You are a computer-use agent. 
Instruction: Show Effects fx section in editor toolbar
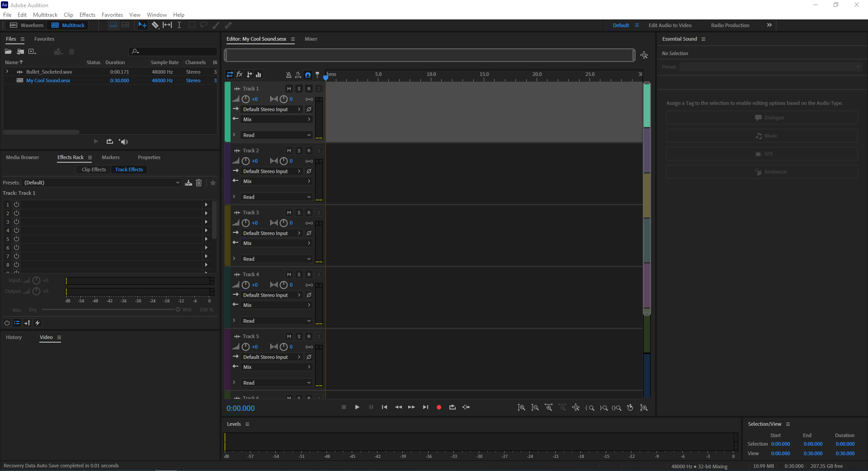point(240,75)
